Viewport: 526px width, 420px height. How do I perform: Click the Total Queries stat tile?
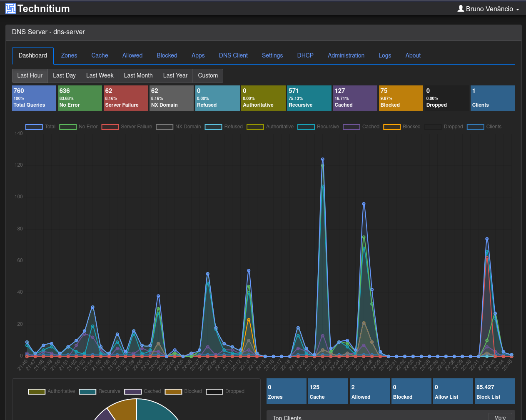pyautogui.click(x=34, y=98)
